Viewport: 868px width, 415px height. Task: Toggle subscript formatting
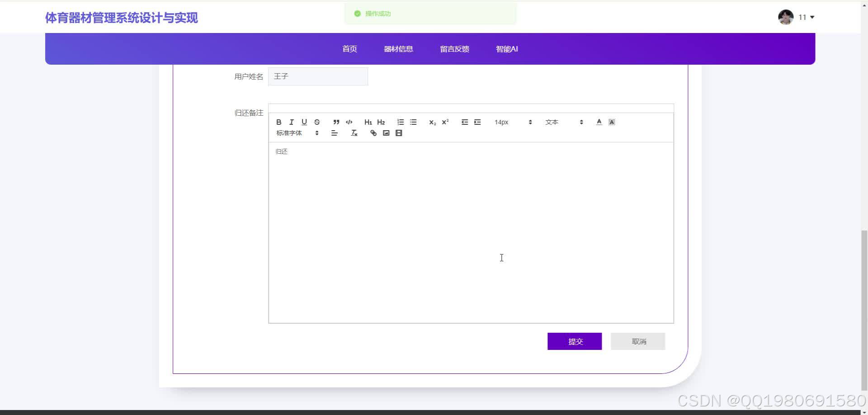click(x=432, y=122)
